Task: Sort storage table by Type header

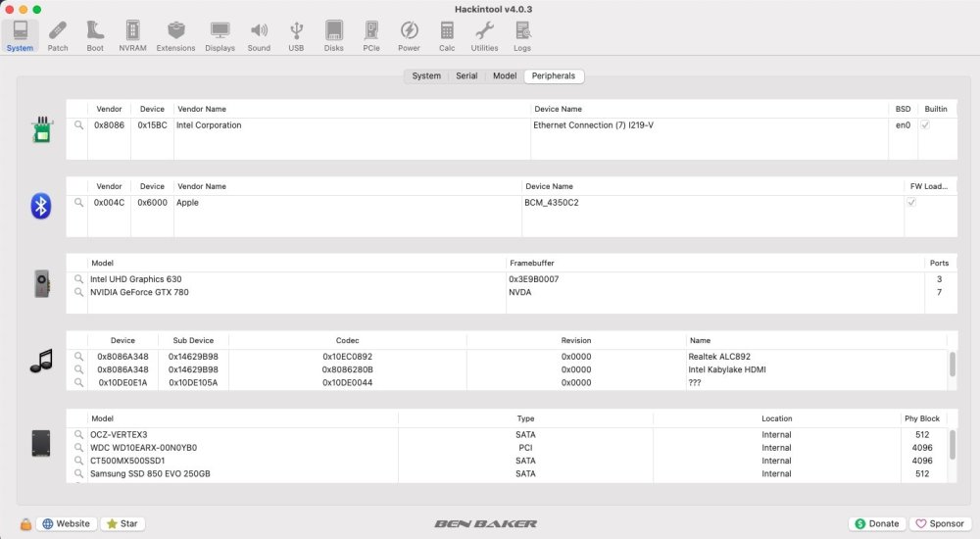Action: [x=525, y=418]
